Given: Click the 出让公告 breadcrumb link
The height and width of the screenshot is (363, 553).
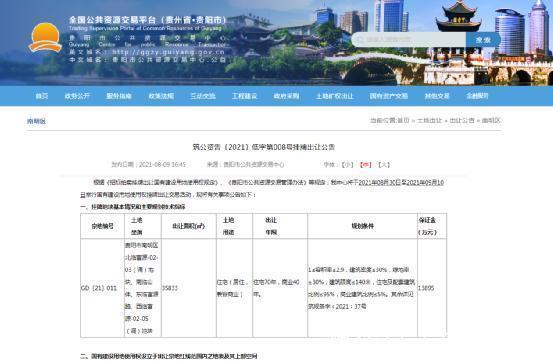Looking at the screenshot, I should [462, 120].
